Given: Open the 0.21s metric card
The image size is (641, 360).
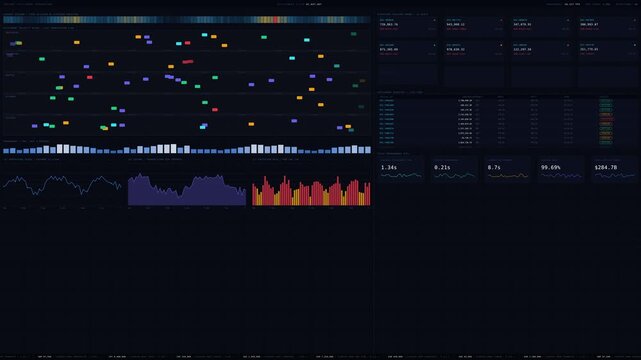Looking at the screenshot, I should 454,169.
